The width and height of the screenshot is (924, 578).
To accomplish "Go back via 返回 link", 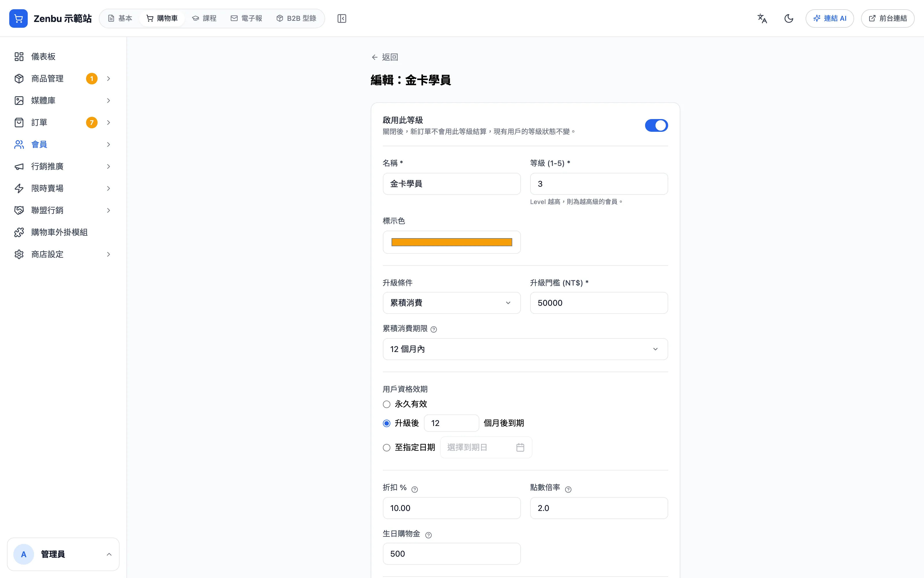I will (x=385, y=57).
